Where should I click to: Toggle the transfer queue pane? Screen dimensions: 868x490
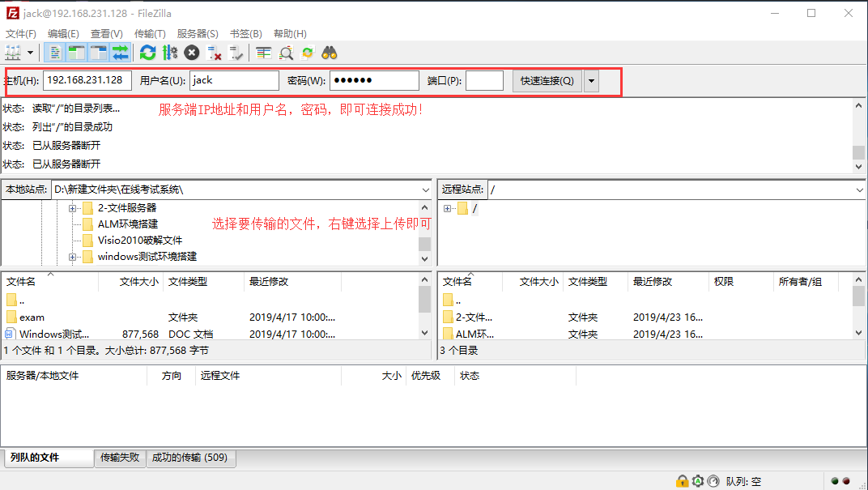coord(120,52)
